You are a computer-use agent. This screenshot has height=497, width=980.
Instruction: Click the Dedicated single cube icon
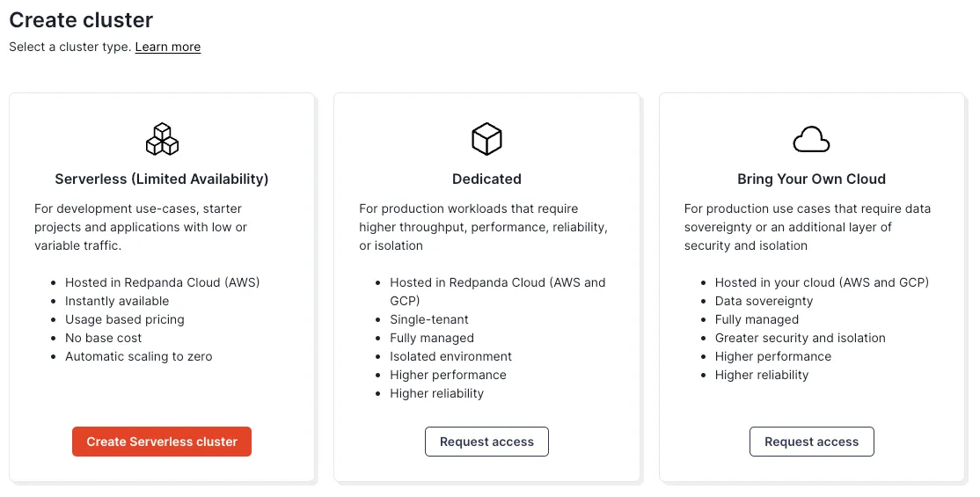tap(486, 139)
